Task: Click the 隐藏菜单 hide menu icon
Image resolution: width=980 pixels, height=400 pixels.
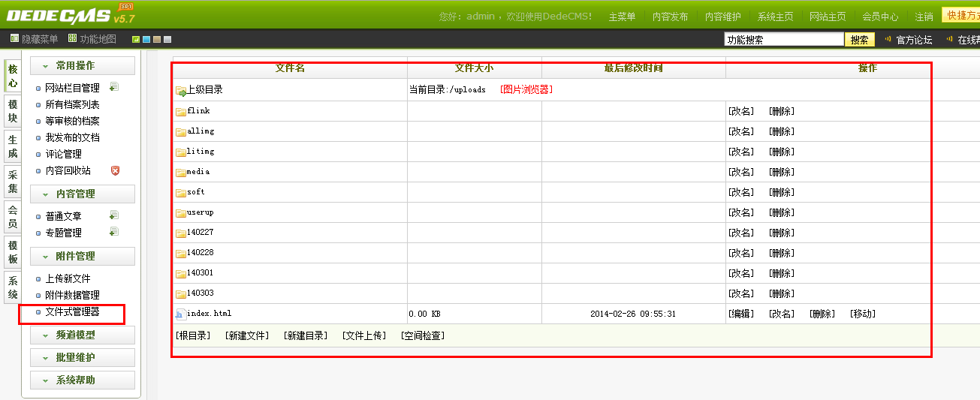Action: [x=15, y=39]
